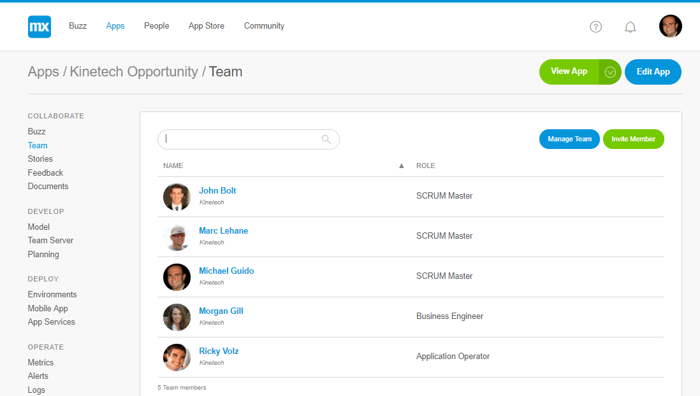Toggle the Name column sort arrow
The height and width of the screenshot is (396, 700).
401,166
